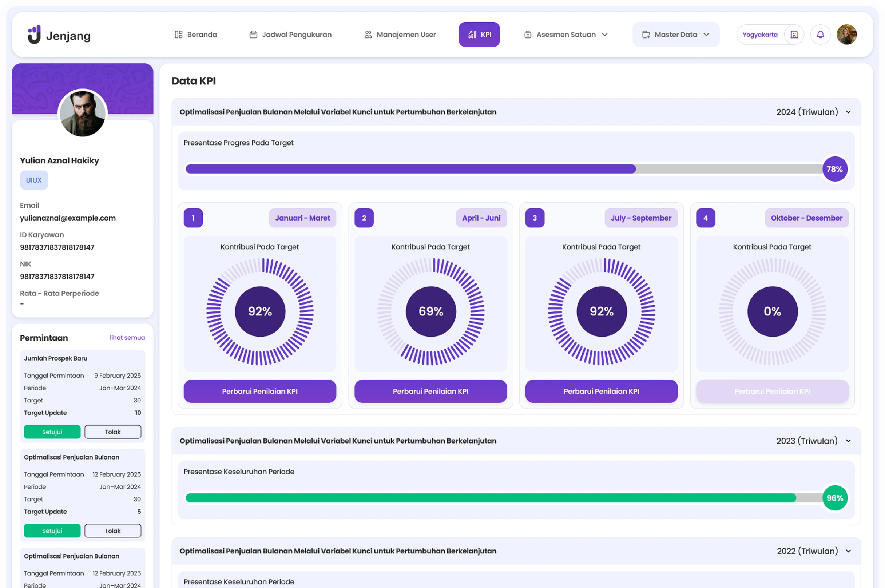Select the Januari - Maret quarter tag

302,218
